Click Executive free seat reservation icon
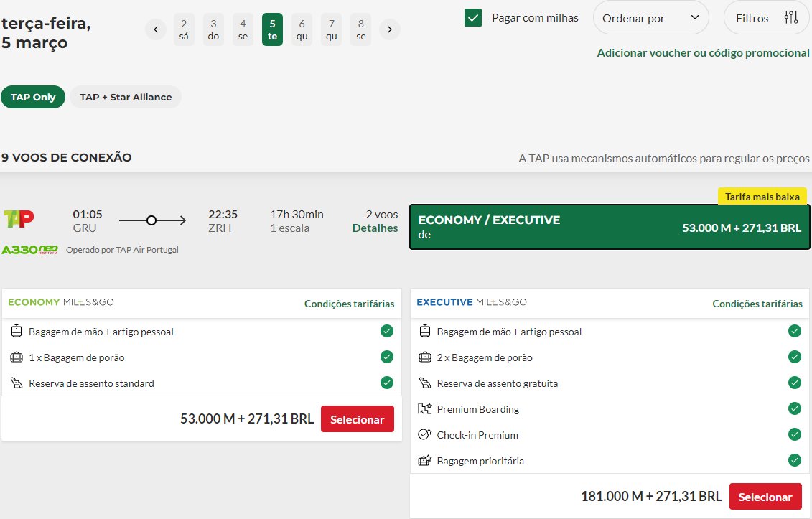This screenshot has width=812, height=519. [x=424, y=383]
